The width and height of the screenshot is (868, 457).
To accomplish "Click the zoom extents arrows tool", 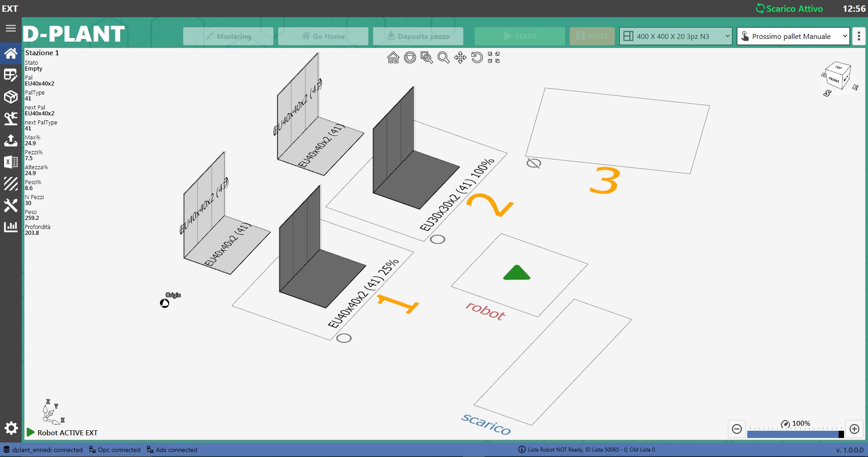I will (494, 57).
